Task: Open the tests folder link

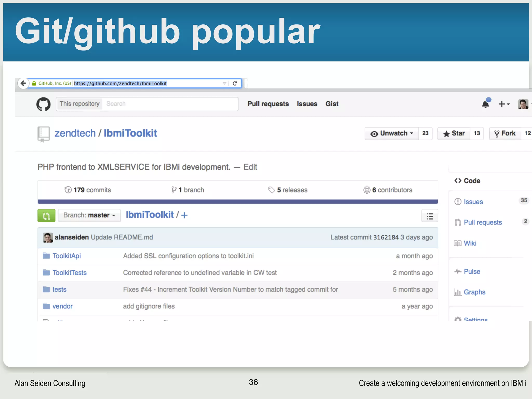Action: [x=59, y=289]
